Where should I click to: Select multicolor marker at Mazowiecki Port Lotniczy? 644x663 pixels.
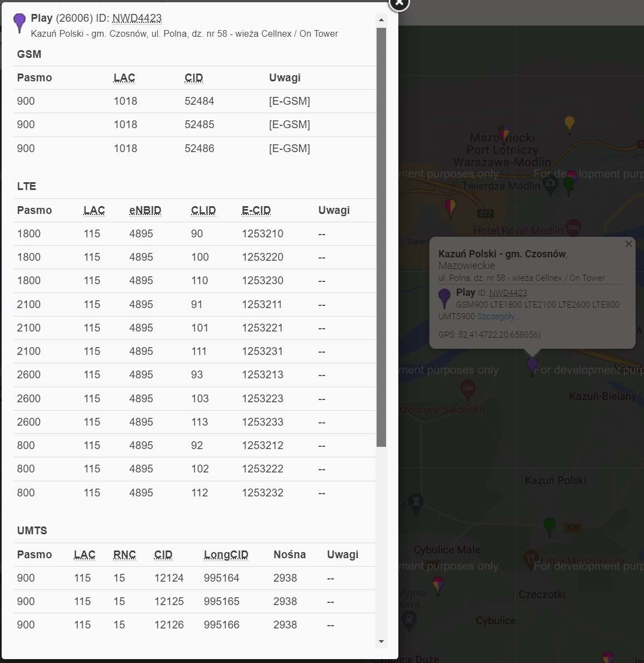(x=504, y=134)
